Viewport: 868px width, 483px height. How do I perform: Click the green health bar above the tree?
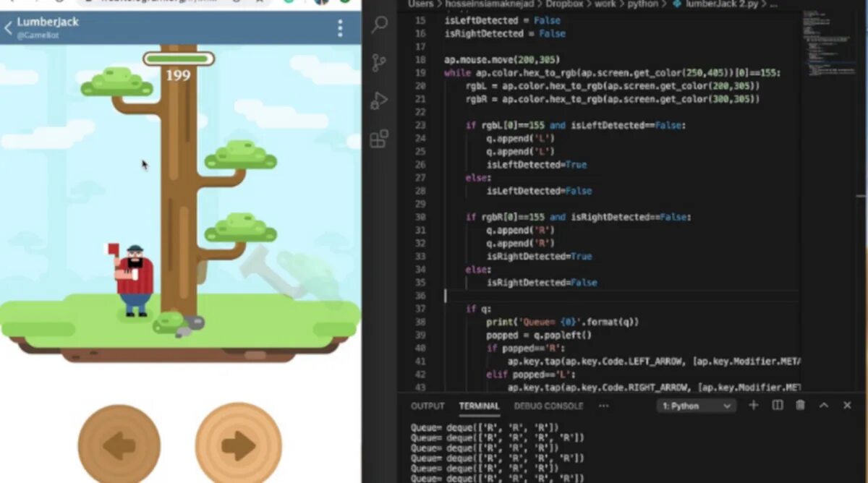point(179,59)
